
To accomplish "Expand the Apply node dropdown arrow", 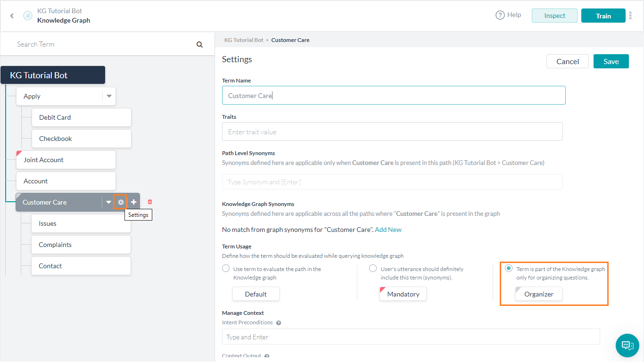I will tap(109, 96).
